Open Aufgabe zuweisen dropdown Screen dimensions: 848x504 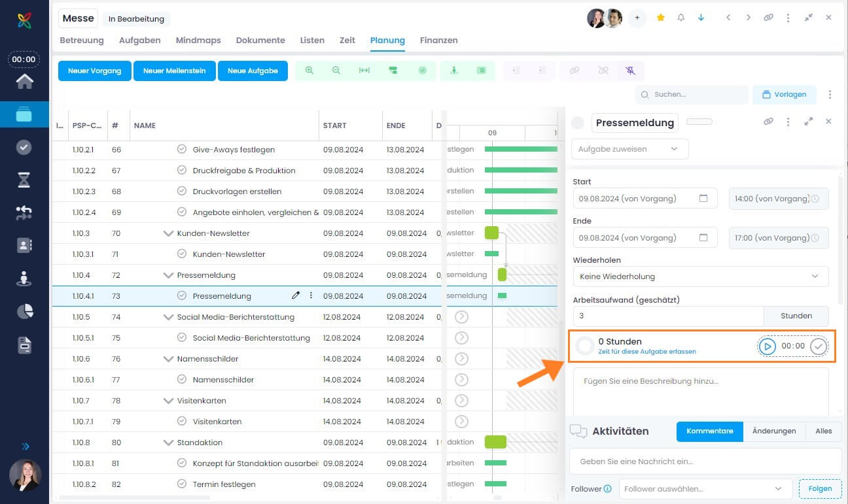pos(629,148)
